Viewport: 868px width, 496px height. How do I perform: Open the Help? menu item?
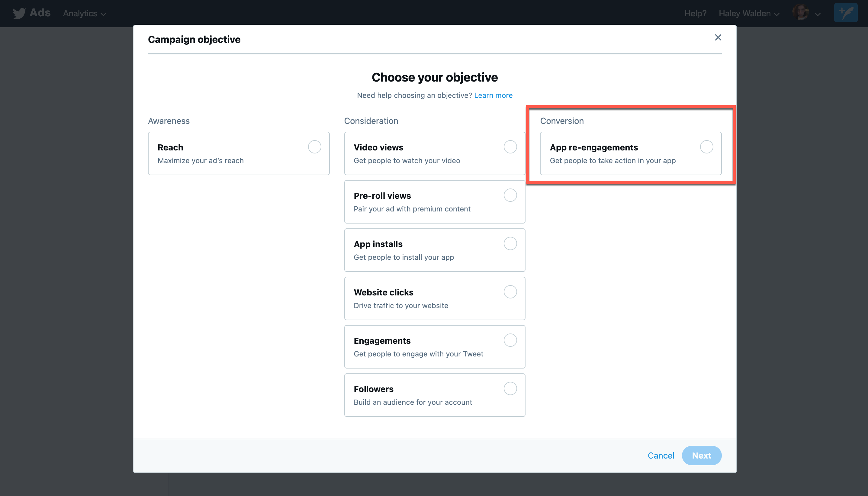coord(695,14)
